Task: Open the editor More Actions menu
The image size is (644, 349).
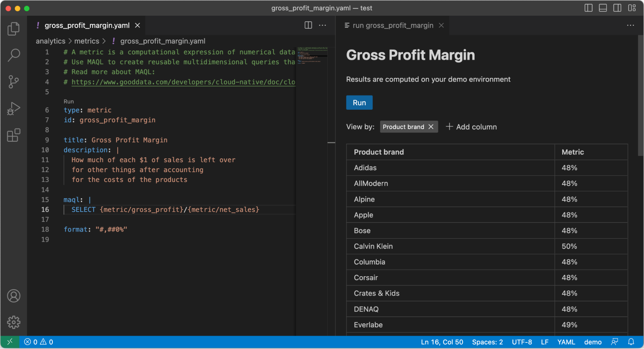Action: point(322,25)
